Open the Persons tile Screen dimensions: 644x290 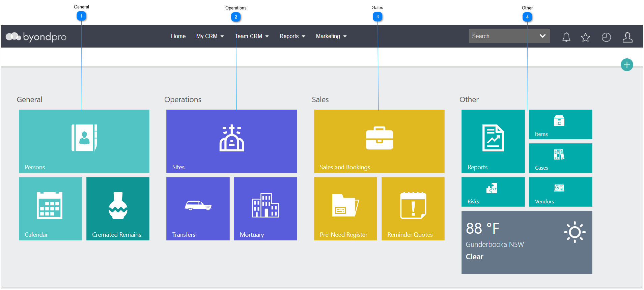[x=84, y=141]
